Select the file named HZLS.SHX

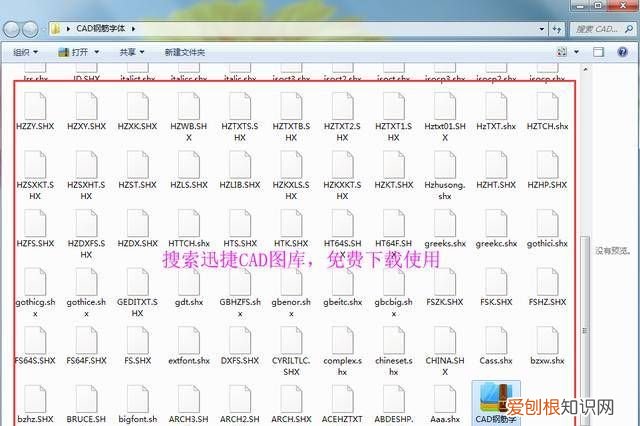pyautogui.click(x=189, y=170)
